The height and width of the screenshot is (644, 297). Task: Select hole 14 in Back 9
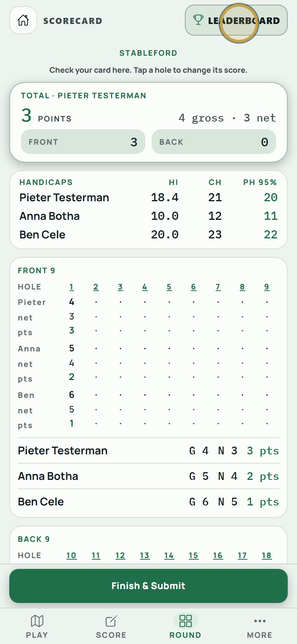click(x=169, y=555)
